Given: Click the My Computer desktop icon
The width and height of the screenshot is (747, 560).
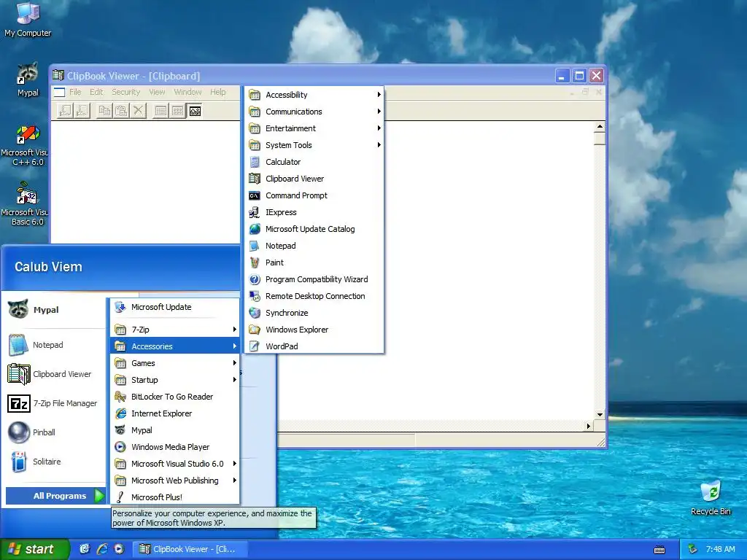Looking at the screenshot, I should tap(28, 19).
